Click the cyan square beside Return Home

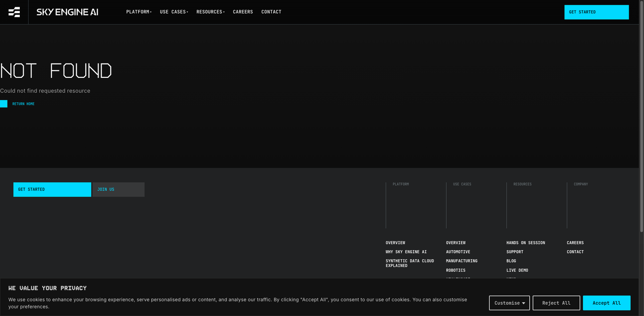[4, 104]
